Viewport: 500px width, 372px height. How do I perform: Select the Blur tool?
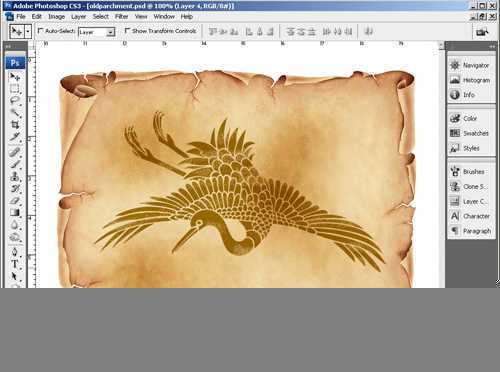[15, 225]
